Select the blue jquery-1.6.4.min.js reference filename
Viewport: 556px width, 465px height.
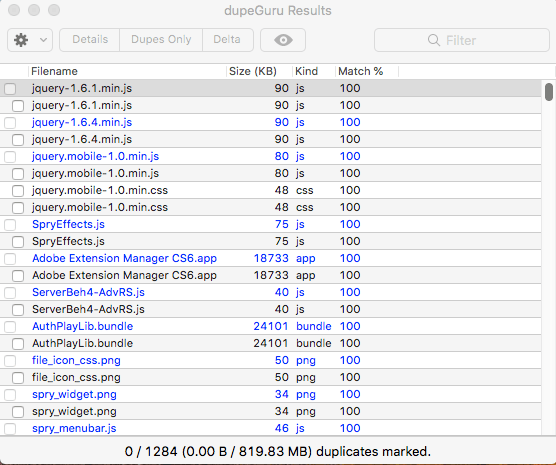coord(82,122)
